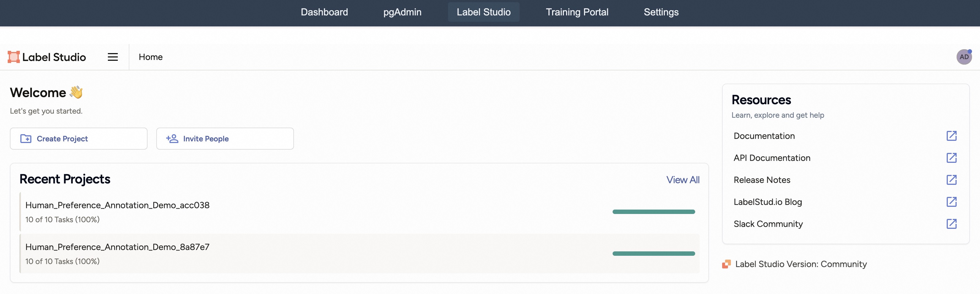Image resolution: width=980 pixels, height=294 pixels.
Task: Follow the View All projects link
Action: (683, 180)
